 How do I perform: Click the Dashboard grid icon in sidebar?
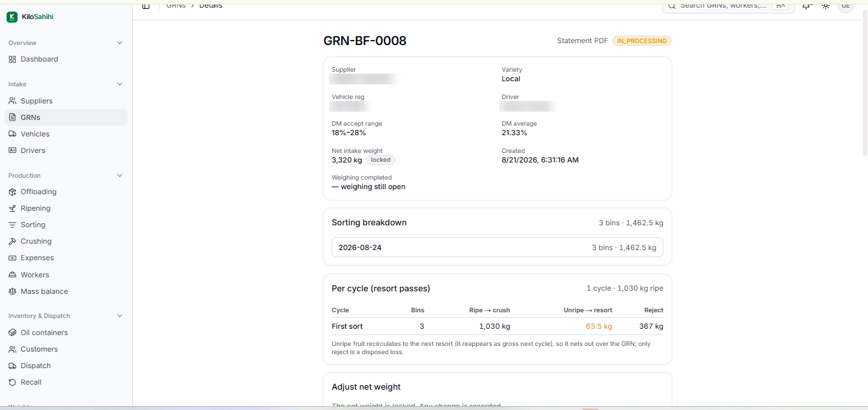pyautogui.click(x=12, y=59)
